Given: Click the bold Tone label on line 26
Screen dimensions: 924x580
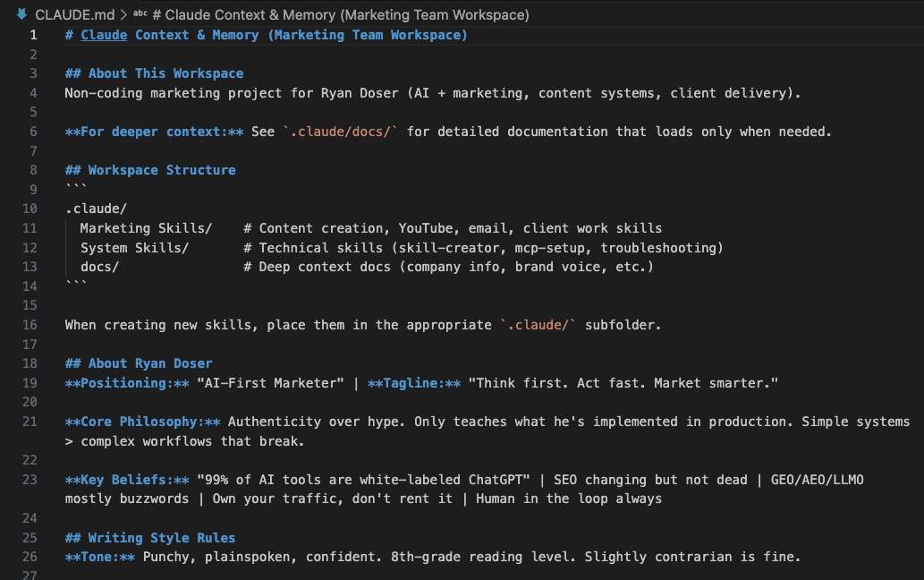Looking at the screenshot, I should [100, 557].
